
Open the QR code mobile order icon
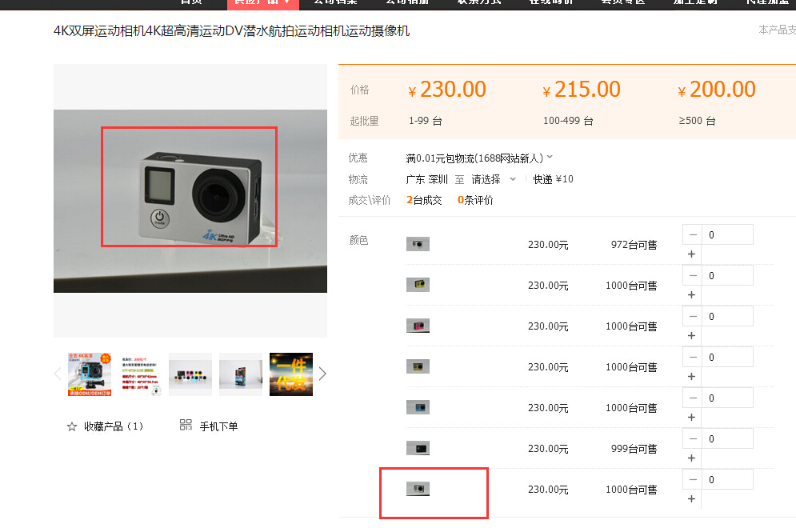point(186,425)
